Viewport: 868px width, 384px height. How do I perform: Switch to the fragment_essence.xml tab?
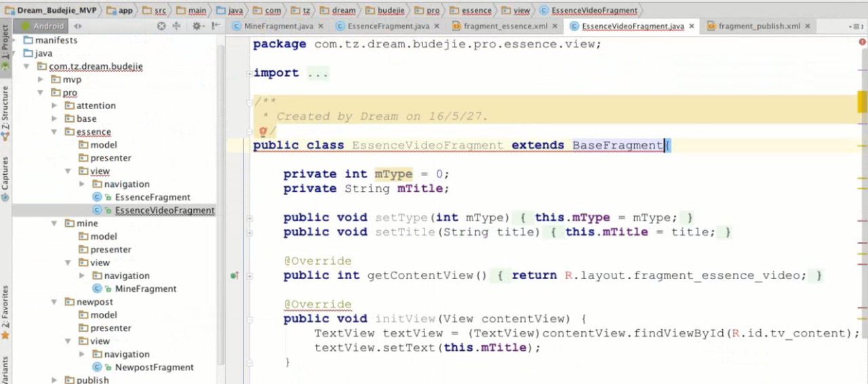[x=505, y=26]
